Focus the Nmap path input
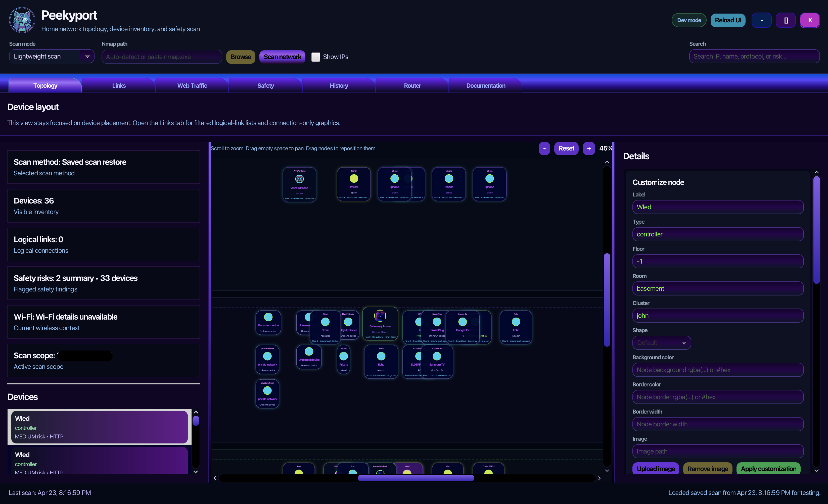 (162, 57)
